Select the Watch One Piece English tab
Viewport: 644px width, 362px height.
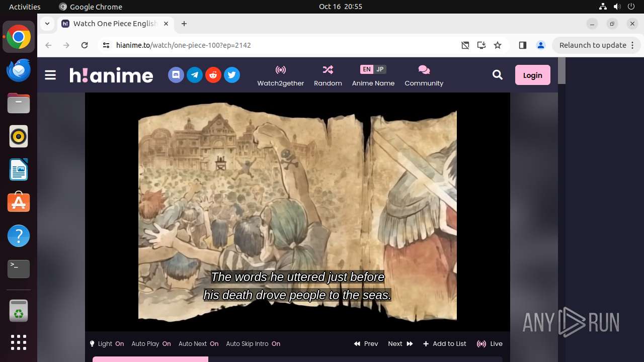(115, 24)
